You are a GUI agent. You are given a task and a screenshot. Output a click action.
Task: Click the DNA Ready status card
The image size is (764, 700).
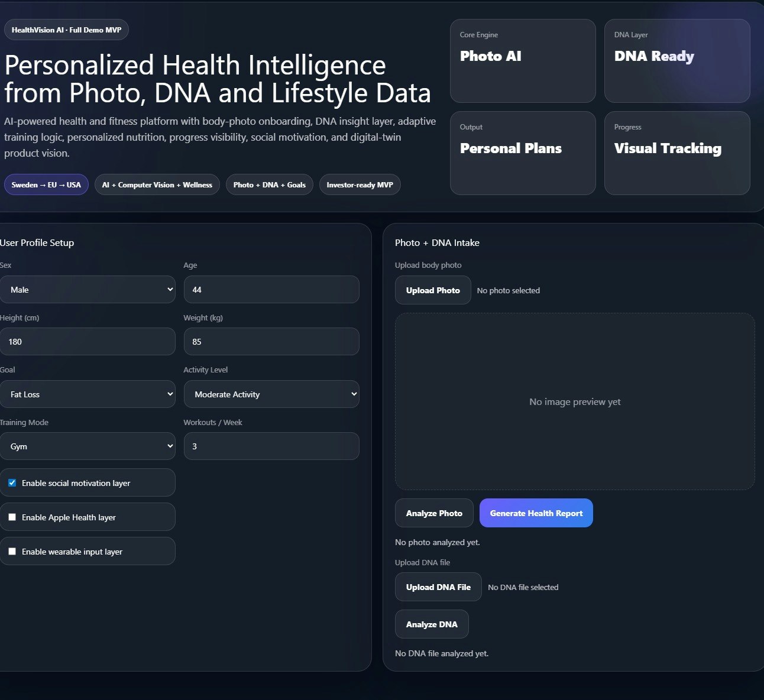[x=676, y=61]
